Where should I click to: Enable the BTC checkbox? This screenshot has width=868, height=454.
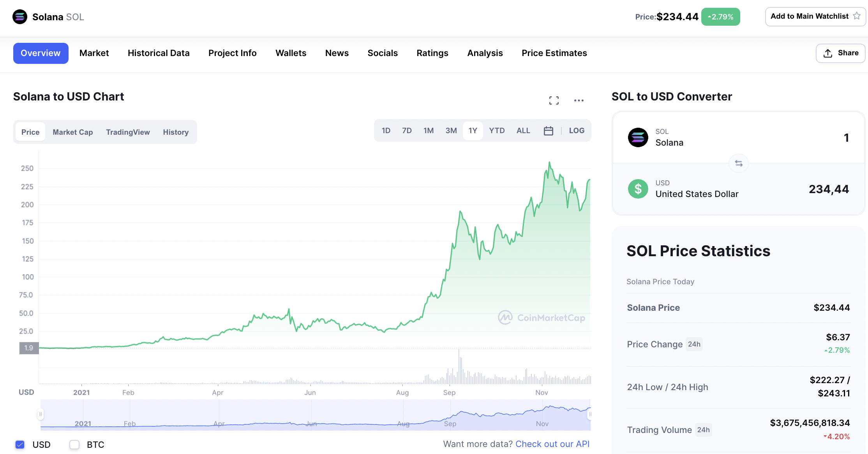[74, 444]
